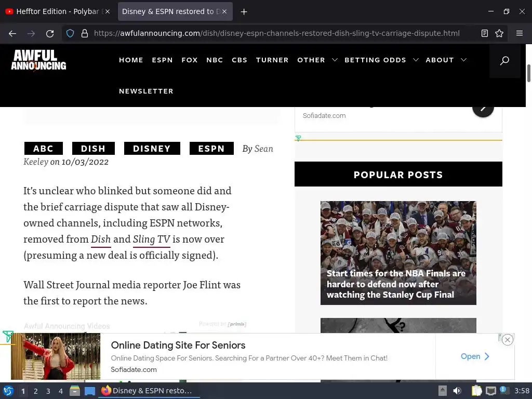Click Open on the dating ad banner

[x=475, y=356]
